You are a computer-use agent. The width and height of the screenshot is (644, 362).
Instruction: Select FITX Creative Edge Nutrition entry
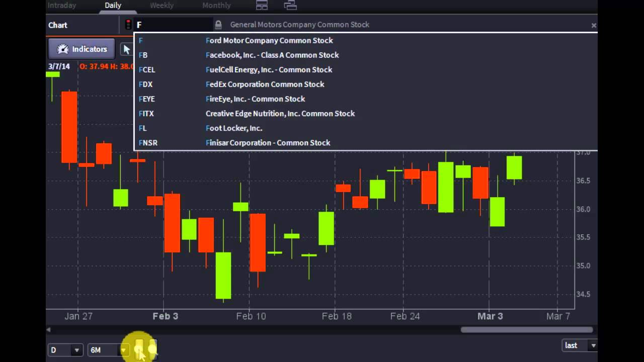pyautogui.click(x=365, y=113)
